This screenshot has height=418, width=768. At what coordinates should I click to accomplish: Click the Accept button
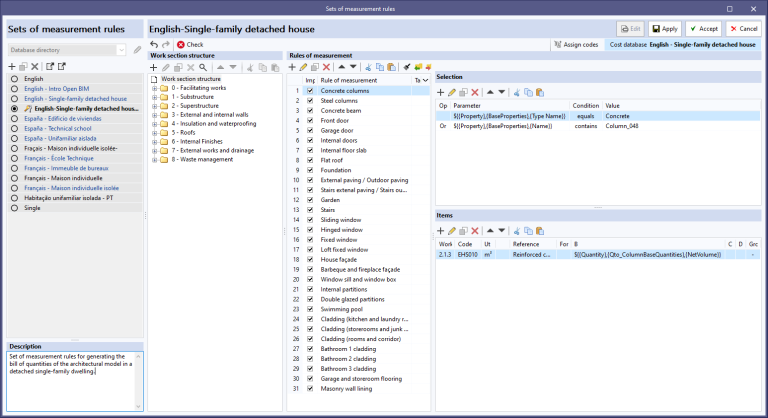[x=703, y=29]
